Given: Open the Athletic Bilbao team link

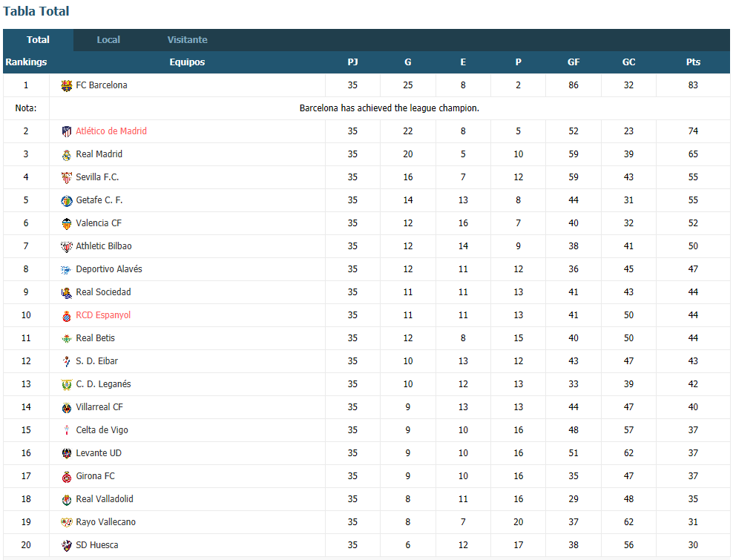Looking at the screenshot, I should pos(104,246).
